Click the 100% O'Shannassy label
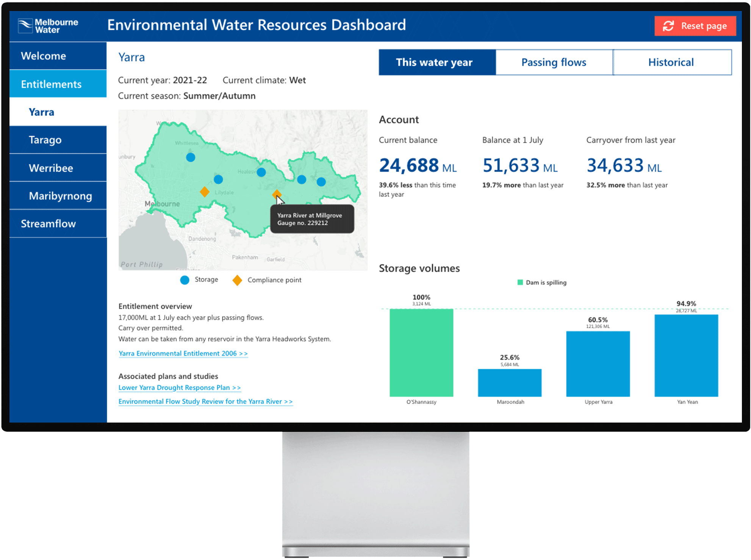Viewport: 751px width, 560px height. click(421, 297)
